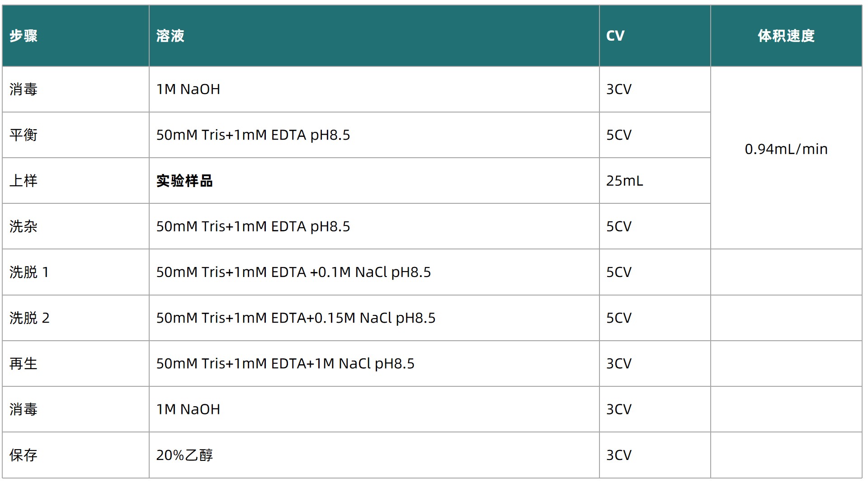Click the bold 实验样品 cell
The image size is (868, 488).
[184, 181]
